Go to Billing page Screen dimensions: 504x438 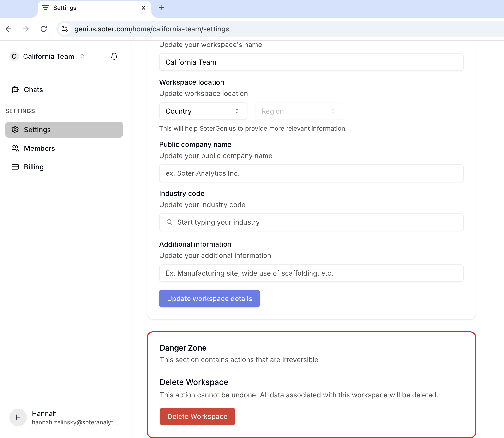(x=64, y=167)
